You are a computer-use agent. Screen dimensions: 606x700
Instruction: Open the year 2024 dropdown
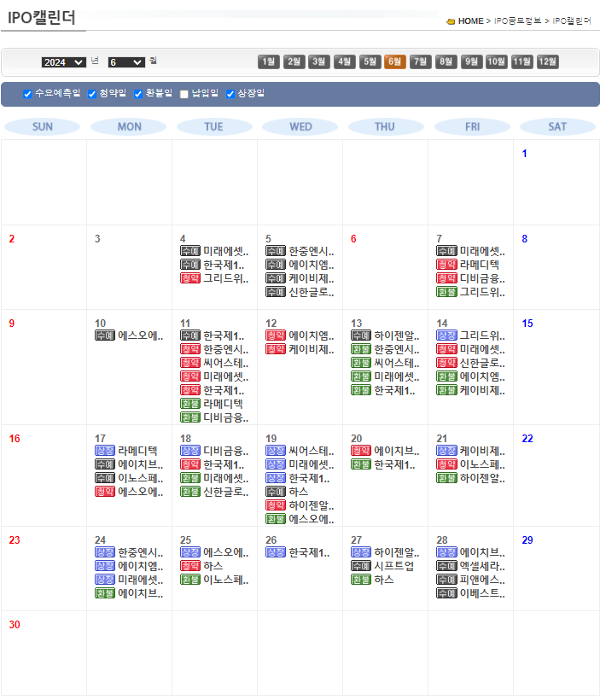tap(63, 62)
